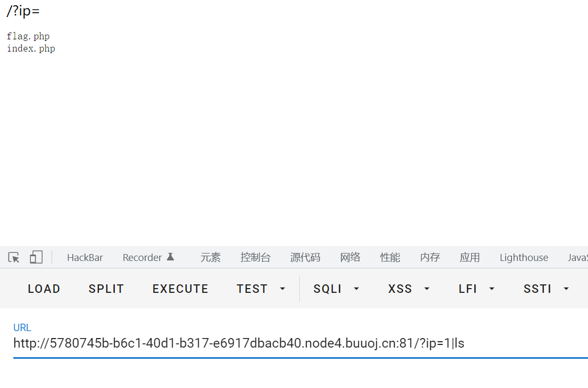Open the 元素 (Elements) tab
The height and width of the screenshot is (388, 588).
click(x=211, y=258)
